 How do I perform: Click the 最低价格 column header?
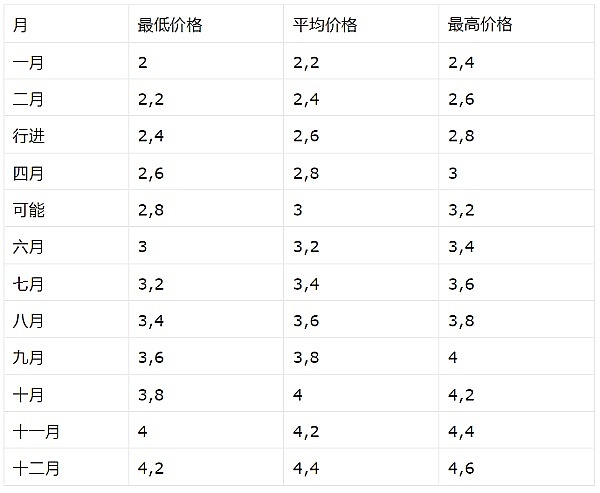point(170,25)
